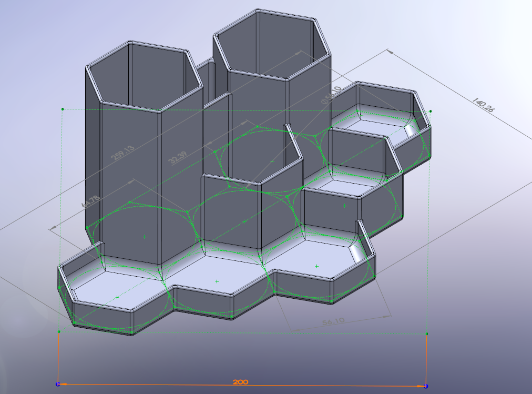Pick the blue left endpoint of the 200 dimension
532x394 pixels.
click(58, 384)
